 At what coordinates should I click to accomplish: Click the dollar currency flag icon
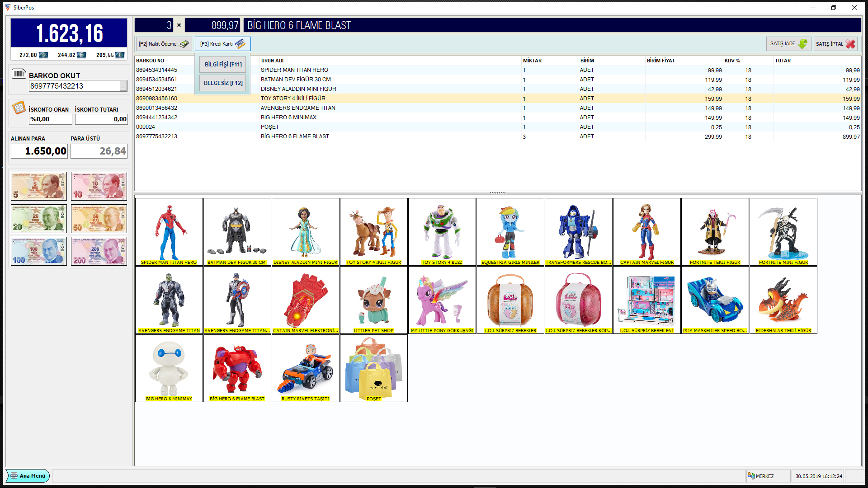pyautogui.click(x=43, y=55)
